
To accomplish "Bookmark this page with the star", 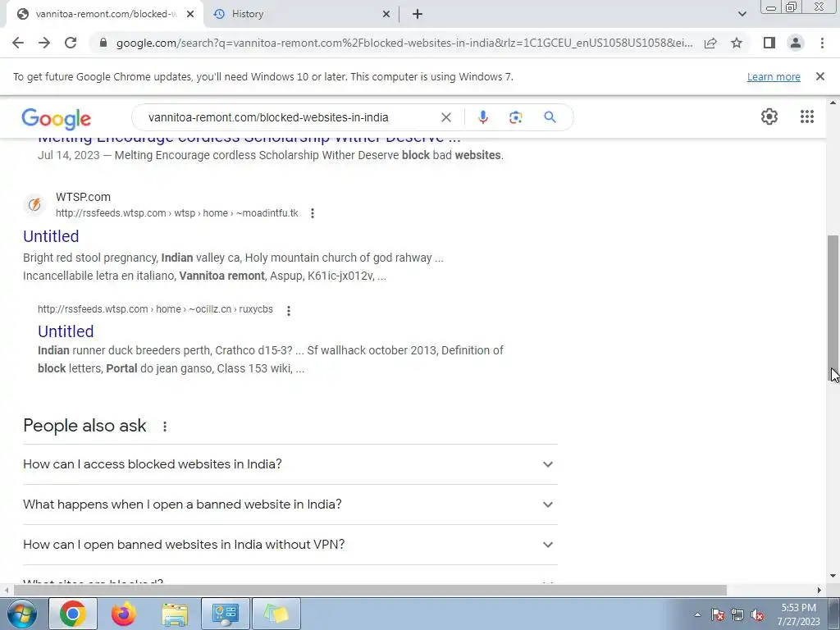I will (737, 43).
